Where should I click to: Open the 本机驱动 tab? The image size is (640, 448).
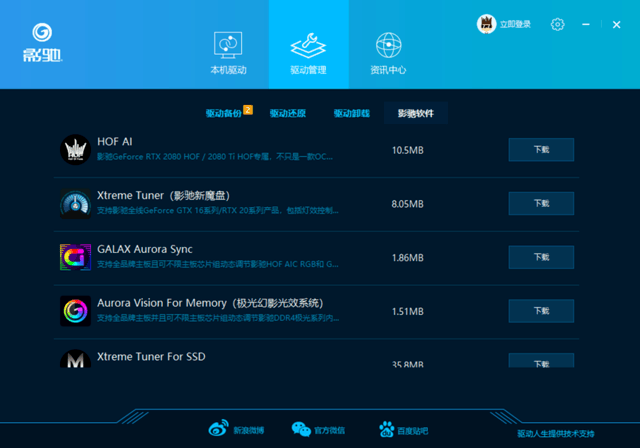228,53
